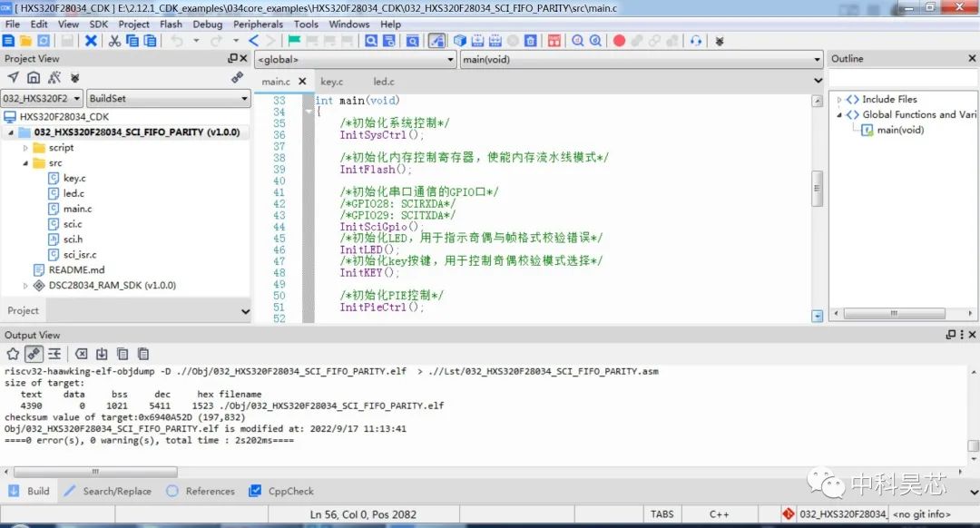Click the TABS indicator in status bar

coord(661,514)
